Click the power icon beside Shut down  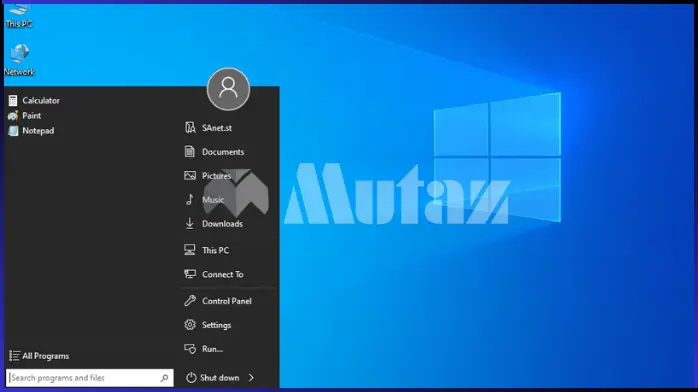click(191, 378)
